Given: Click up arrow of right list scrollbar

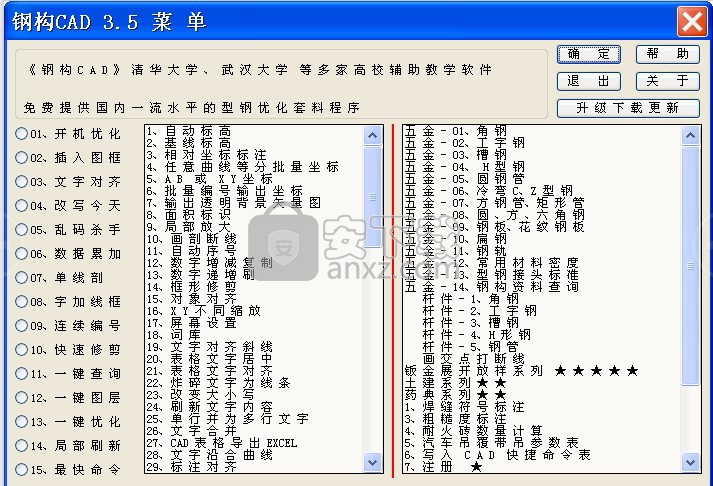Looking at the screenshot, I should (x=690, y=135).
